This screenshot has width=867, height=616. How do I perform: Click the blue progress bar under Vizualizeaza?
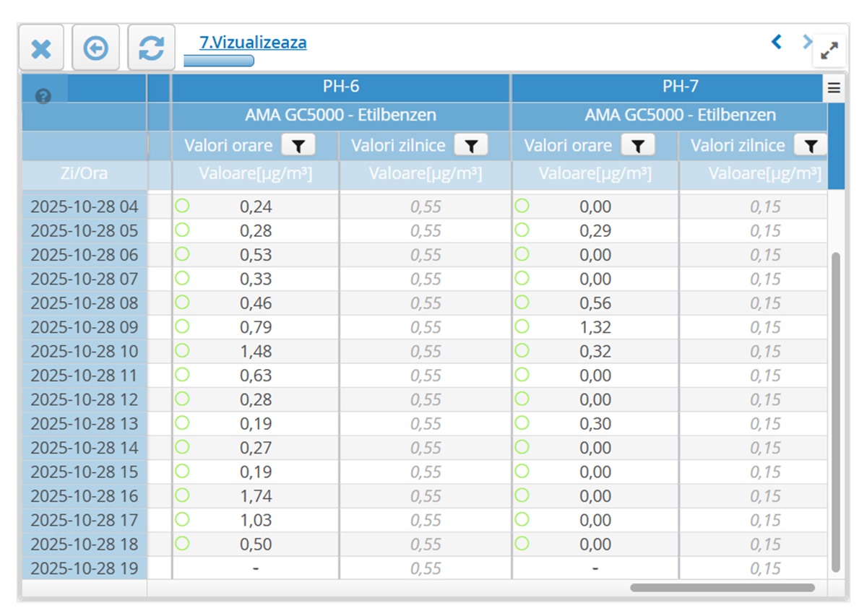point(219,61)
